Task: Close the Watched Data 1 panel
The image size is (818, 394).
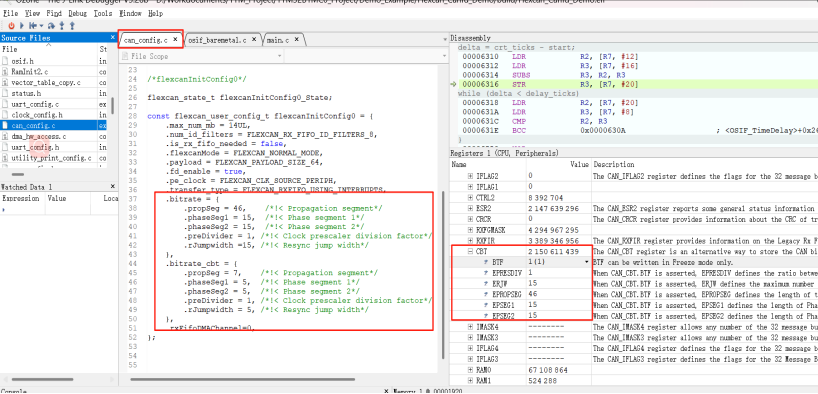Action: click(x=112, y=186)
